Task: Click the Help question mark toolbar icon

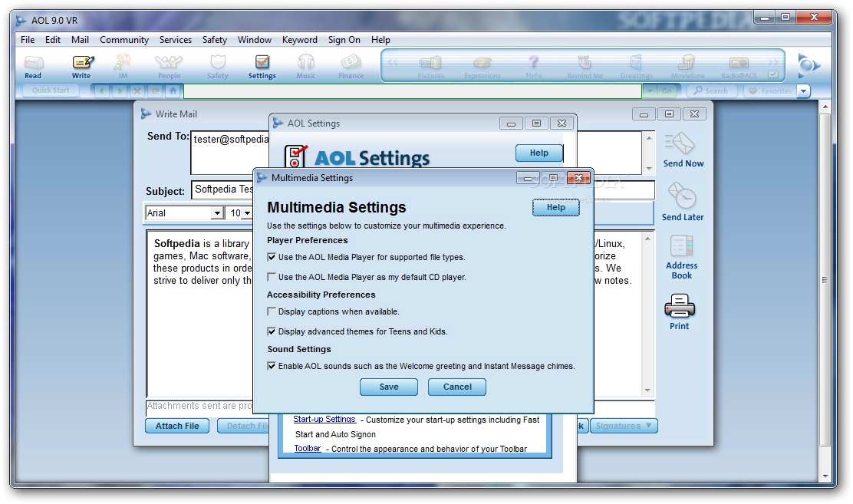Action: (534, 68)
